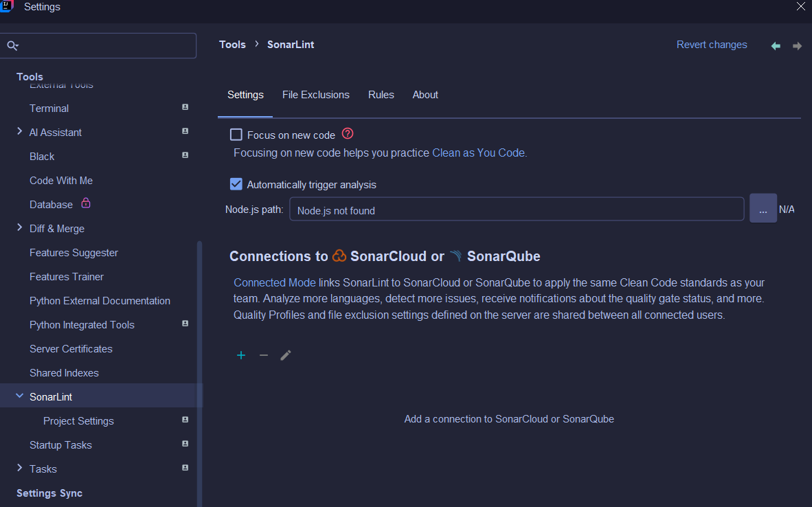Select the Diff & Merge tree item

click(57, 229)
